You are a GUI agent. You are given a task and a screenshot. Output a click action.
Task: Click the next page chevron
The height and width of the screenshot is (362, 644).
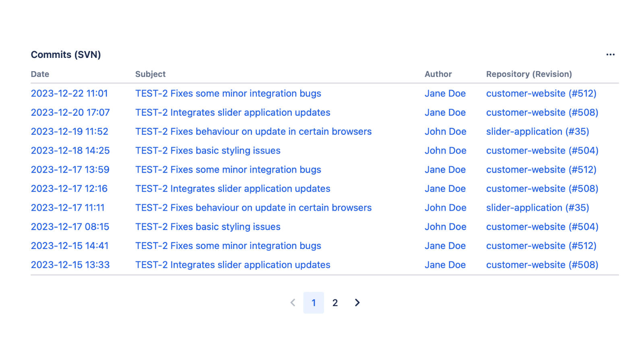click(x=357, y=302)
